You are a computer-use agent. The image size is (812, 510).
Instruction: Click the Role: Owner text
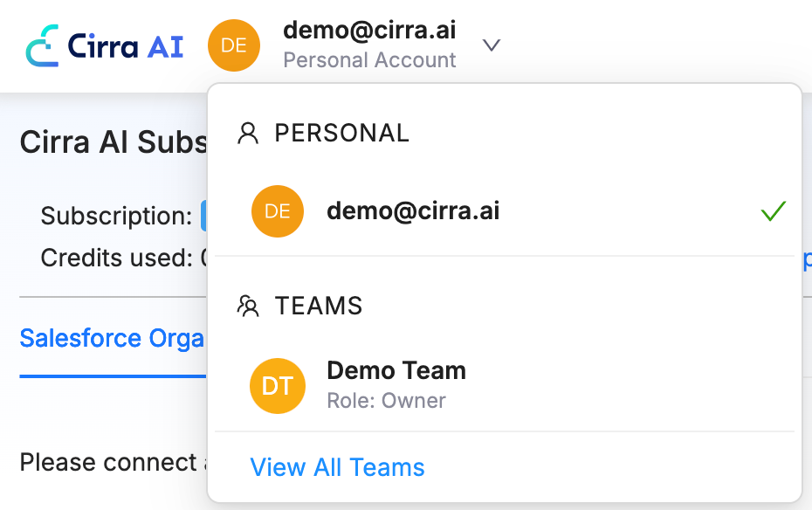click(386, 401)
